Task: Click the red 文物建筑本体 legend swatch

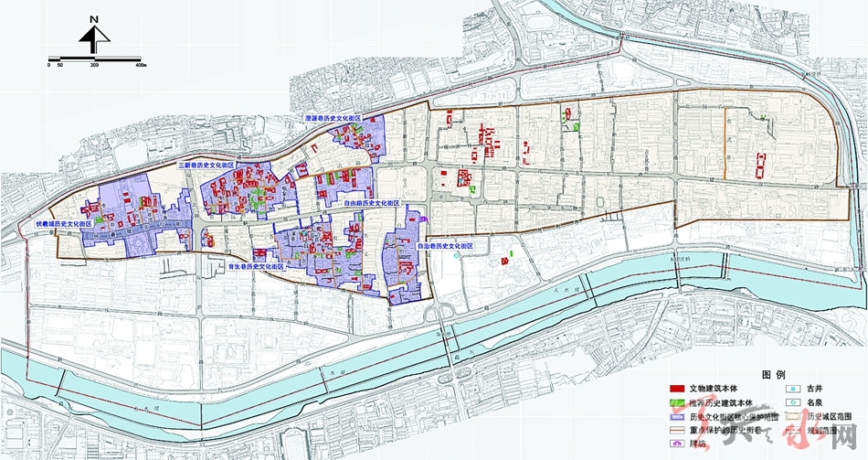Action: coord(676,388)
